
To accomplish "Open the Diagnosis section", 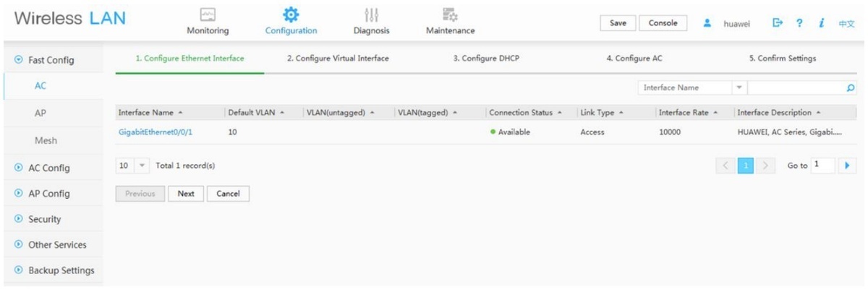I will [372, 22].
